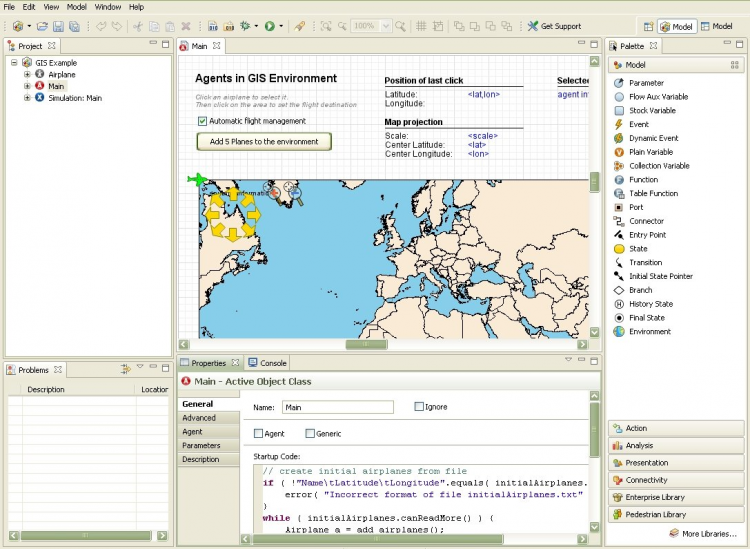The image size is (750, 549).
Task: Click the Save toolbar icon
Action: [59, 26]
